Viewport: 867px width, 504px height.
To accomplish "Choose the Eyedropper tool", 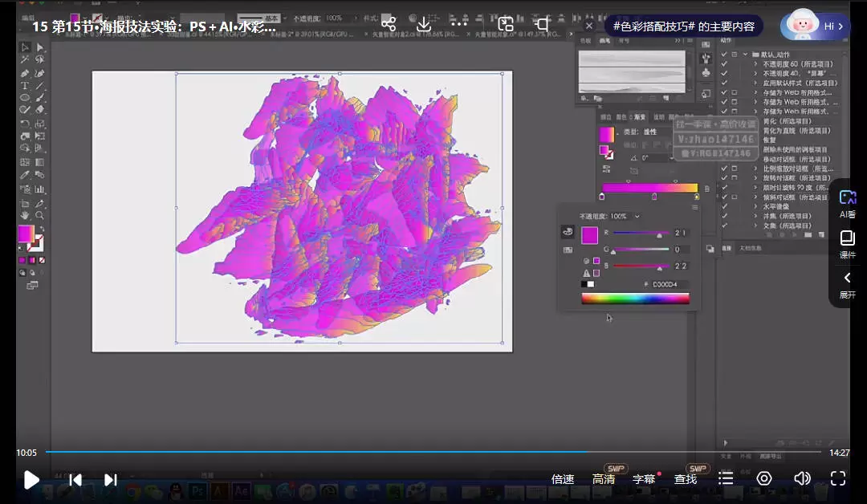I will pyautogui.click(x=25, y=176).
